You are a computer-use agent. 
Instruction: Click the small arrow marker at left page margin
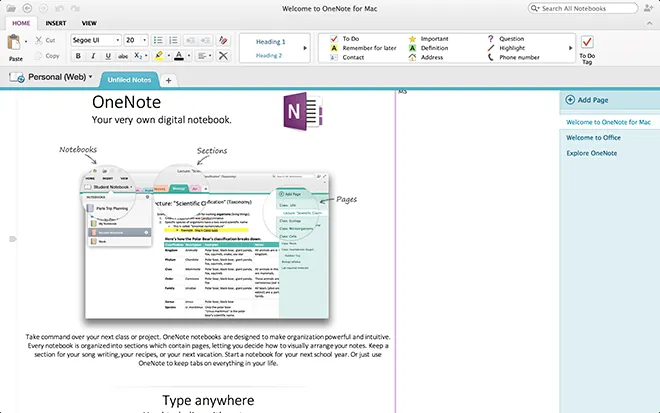click(13, 239)
